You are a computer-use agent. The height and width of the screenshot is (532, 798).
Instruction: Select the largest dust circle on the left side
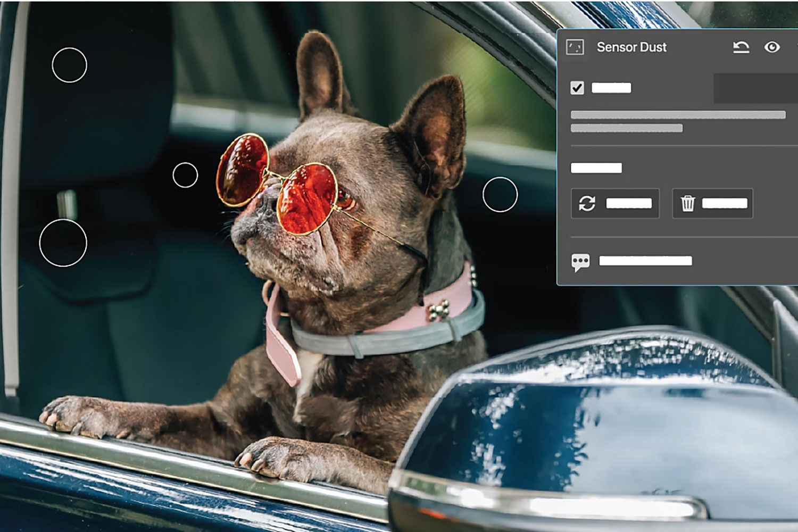[x=63, y=243]
